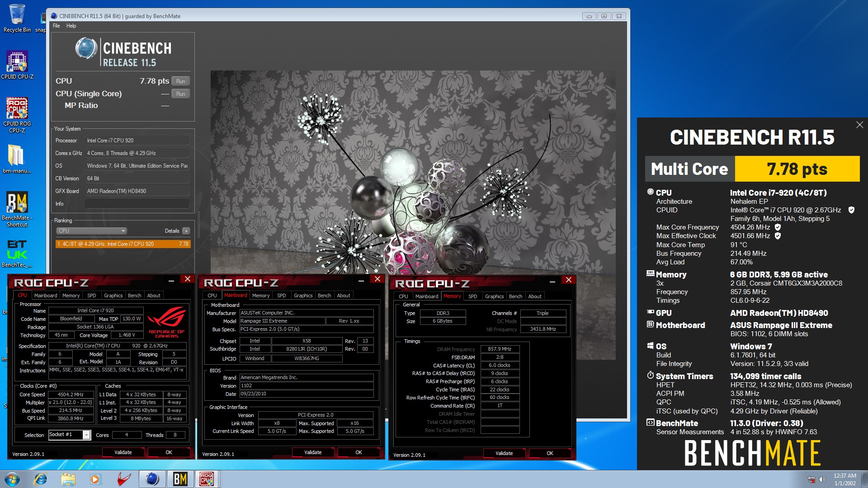Click Validate in first CPU-Z window
Viewport: 868px width, 488px height.
tap(123, 452)
